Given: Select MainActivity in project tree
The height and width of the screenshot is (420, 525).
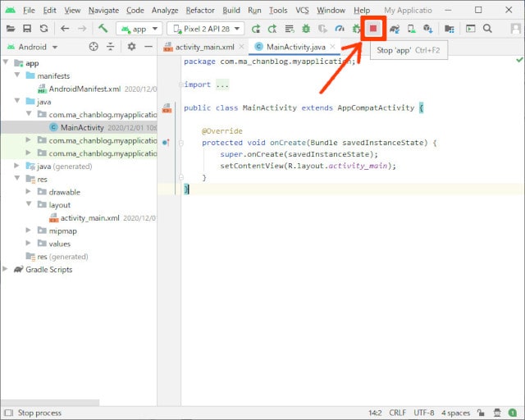Looking at the screenshot, I should point(82,128).
